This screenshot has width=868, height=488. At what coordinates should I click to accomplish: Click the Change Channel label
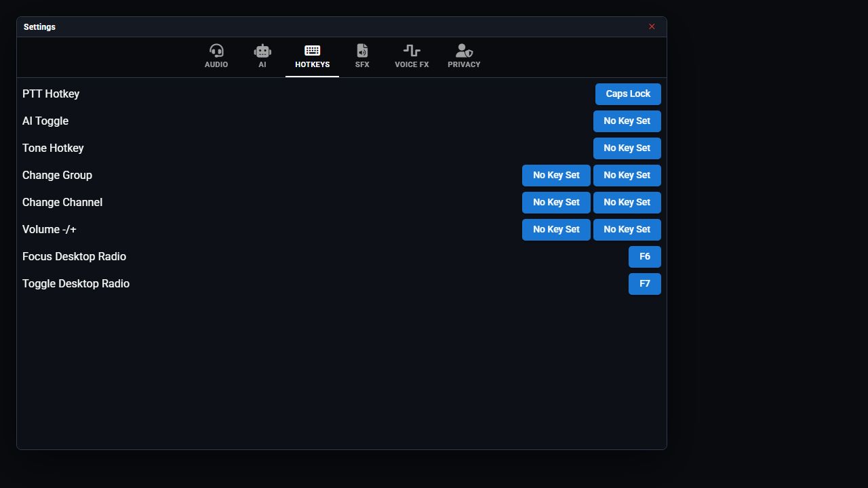pos(62,203)
